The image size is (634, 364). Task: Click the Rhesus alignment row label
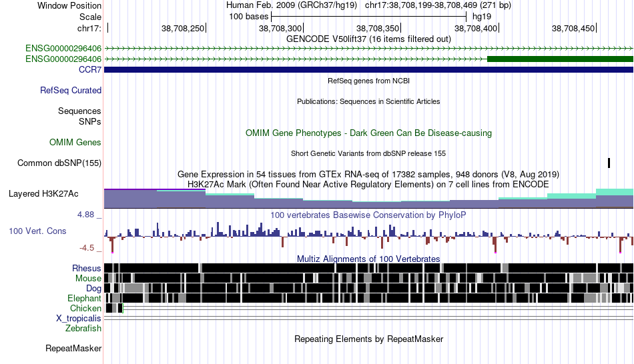tap(87, 268)
